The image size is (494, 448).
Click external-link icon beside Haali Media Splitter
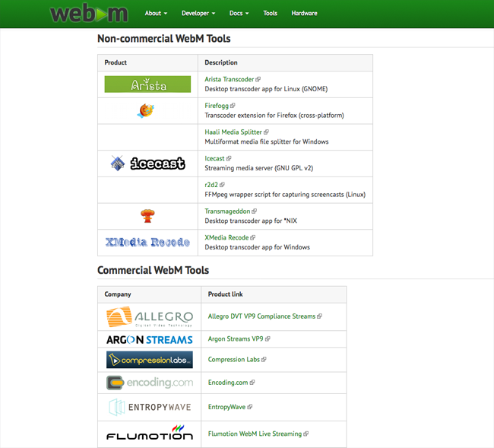266,132
